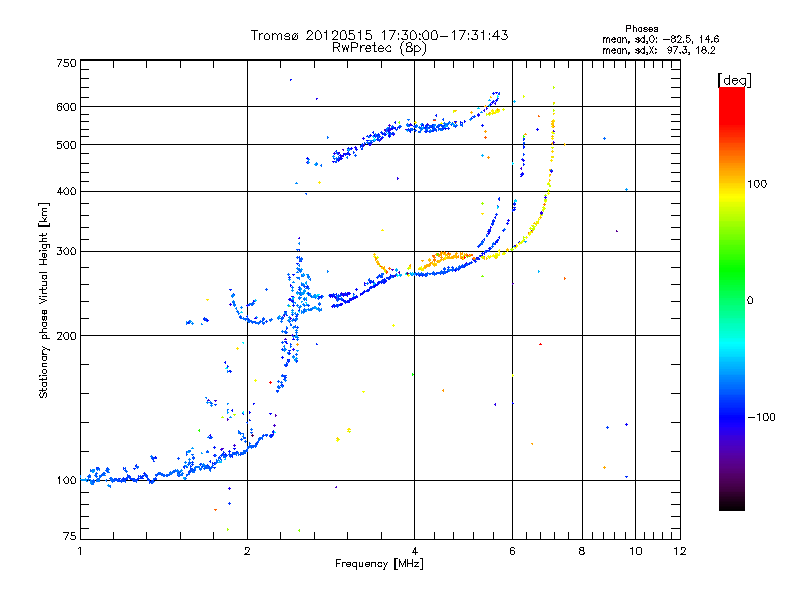This screenshot has width=800, height=600.
Task: Click the "200" height axis label
Action: 66,336
